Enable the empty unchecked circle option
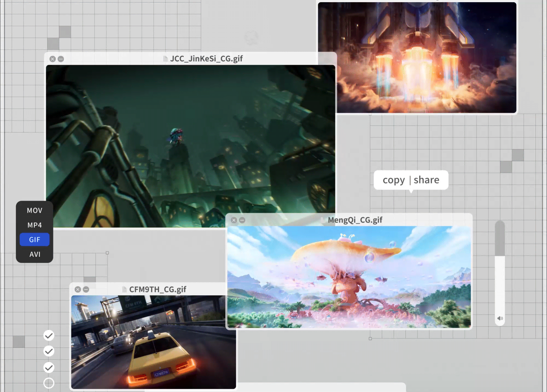 coord(49,383)
